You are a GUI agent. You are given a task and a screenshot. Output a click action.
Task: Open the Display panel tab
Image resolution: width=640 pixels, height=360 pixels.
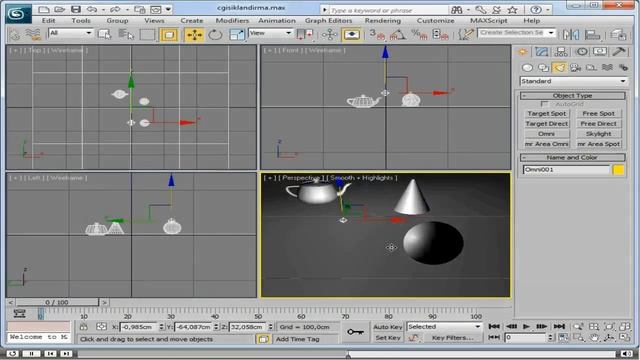tap(600, 51)
